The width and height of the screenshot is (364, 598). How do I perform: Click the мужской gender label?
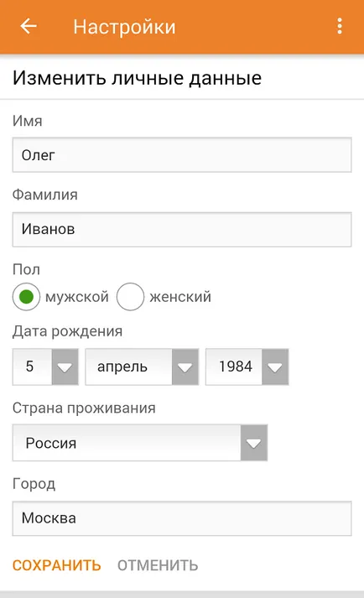pos(77,297)
